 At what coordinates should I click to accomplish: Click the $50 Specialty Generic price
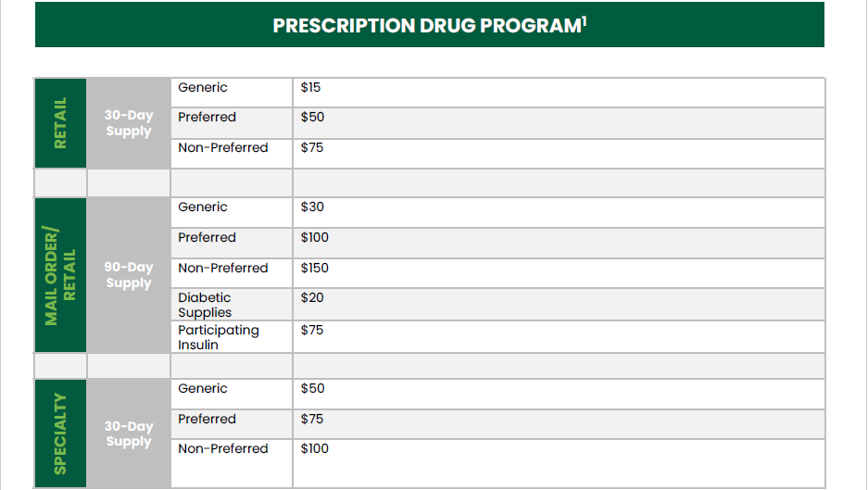312,389
